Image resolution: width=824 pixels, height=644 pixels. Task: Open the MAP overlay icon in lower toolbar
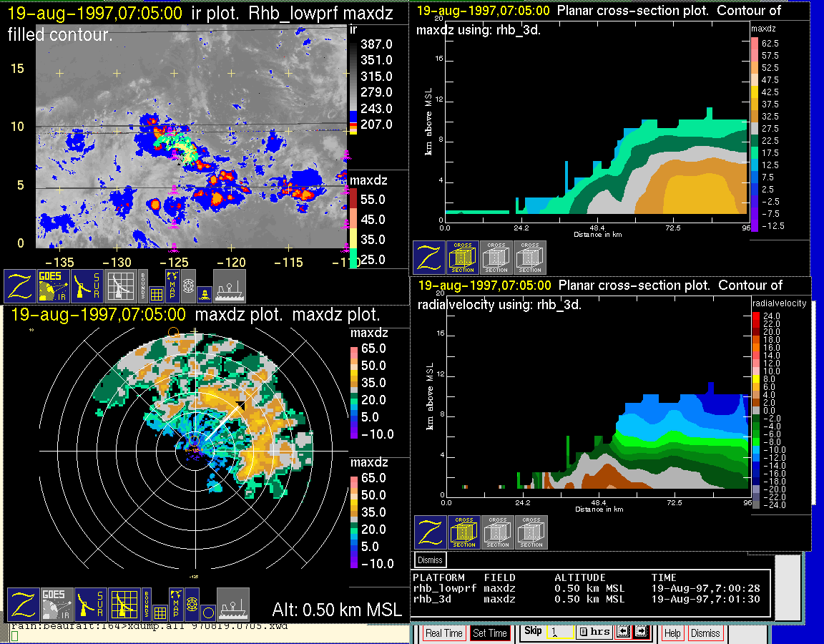tap(175, 605)
